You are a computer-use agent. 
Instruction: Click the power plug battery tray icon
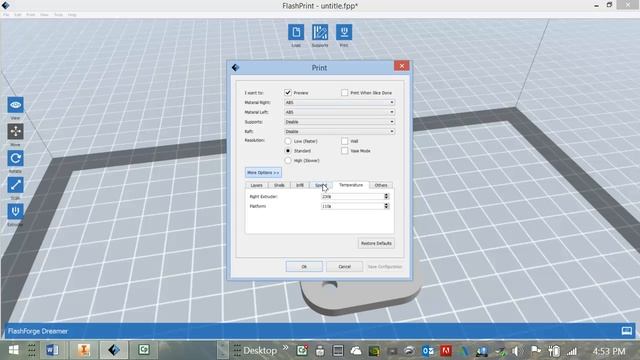coord(554,351)
